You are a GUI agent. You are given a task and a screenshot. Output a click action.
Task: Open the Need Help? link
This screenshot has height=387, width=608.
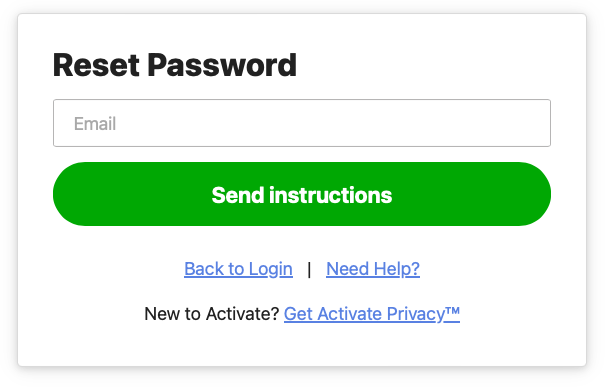click(x=373, y=269)
